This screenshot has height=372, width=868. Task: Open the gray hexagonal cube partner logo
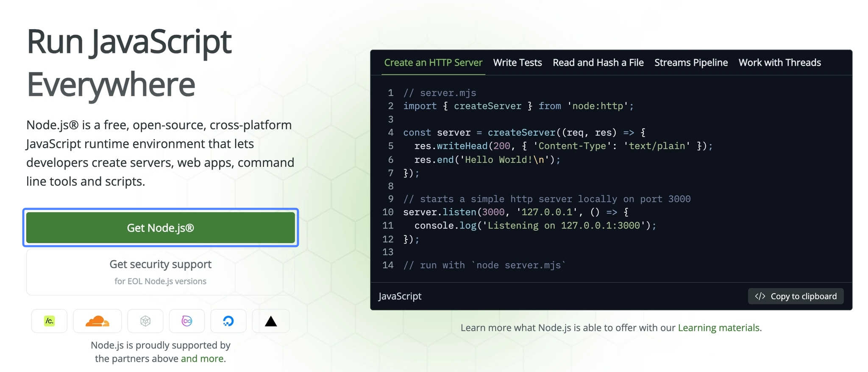(145, 321)
